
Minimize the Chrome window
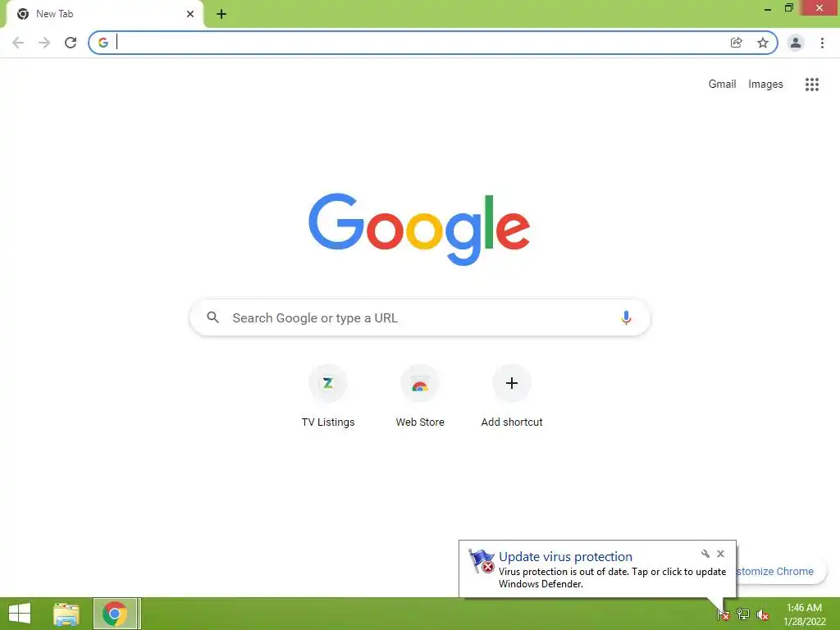point(768,8)
